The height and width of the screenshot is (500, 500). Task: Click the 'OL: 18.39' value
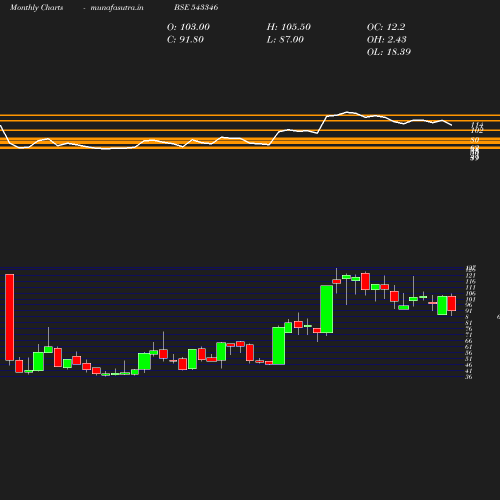[389, 52]
